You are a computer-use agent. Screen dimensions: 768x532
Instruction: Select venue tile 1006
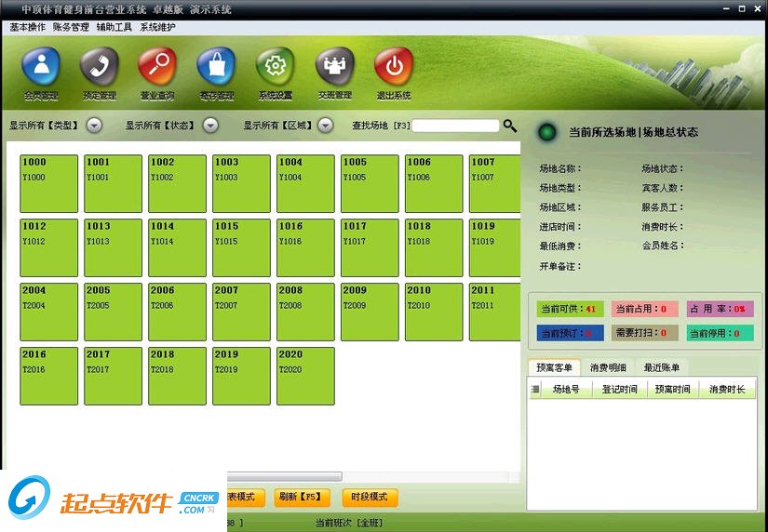434,183
